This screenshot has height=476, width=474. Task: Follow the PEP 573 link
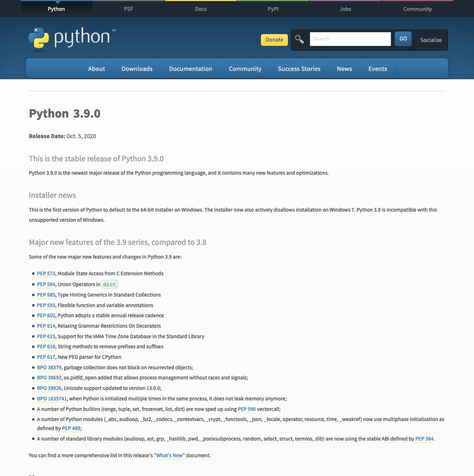(x=46, y=274)
